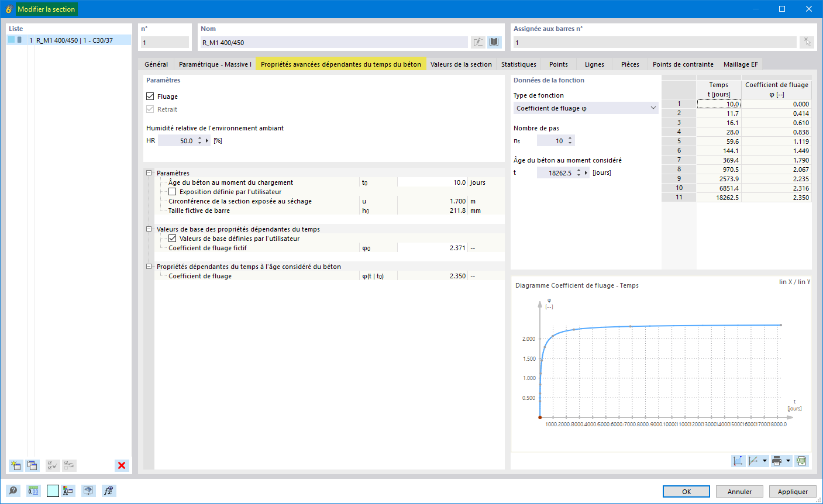
Task: Open the print options dropdown arrow
Action: [788, 461]
